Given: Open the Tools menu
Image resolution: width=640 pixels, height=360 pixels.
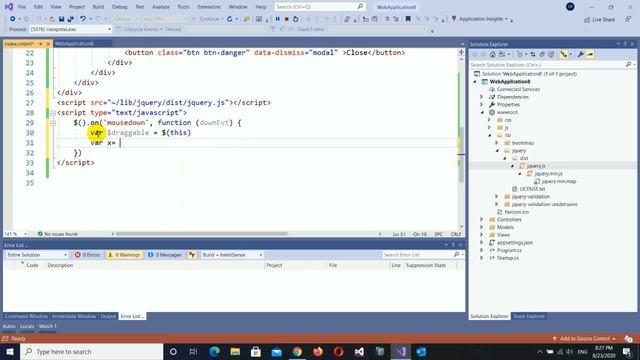Looking at the screenshot, I should coord(183,7).
